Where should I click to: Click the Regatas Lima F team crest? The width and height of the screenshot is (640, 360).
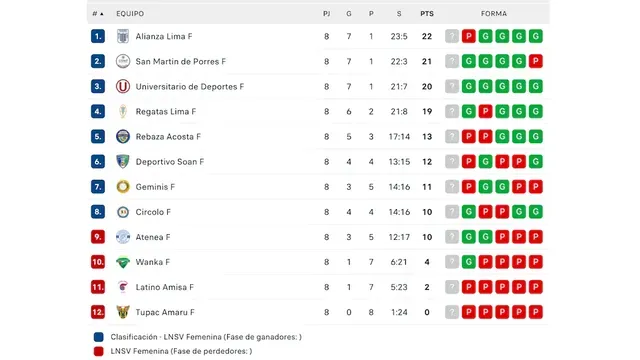pyautogui.click(x=123, y=111)
